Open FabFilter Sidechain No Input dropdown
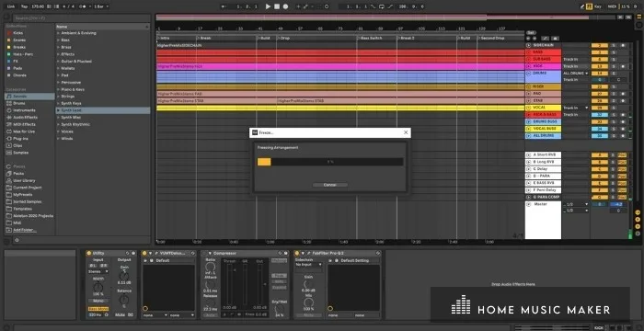This screenshot has height=331, width=644. point(308,265)
